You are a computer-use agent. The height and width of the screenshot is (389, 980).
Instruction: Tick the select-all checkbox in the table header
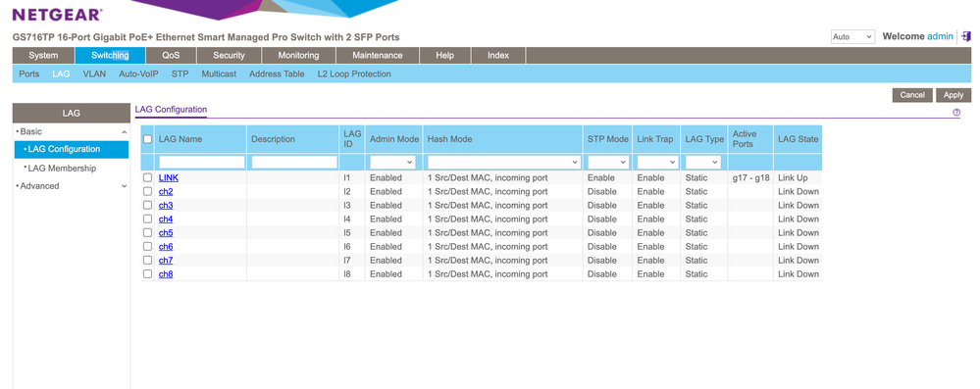[147, 139]
